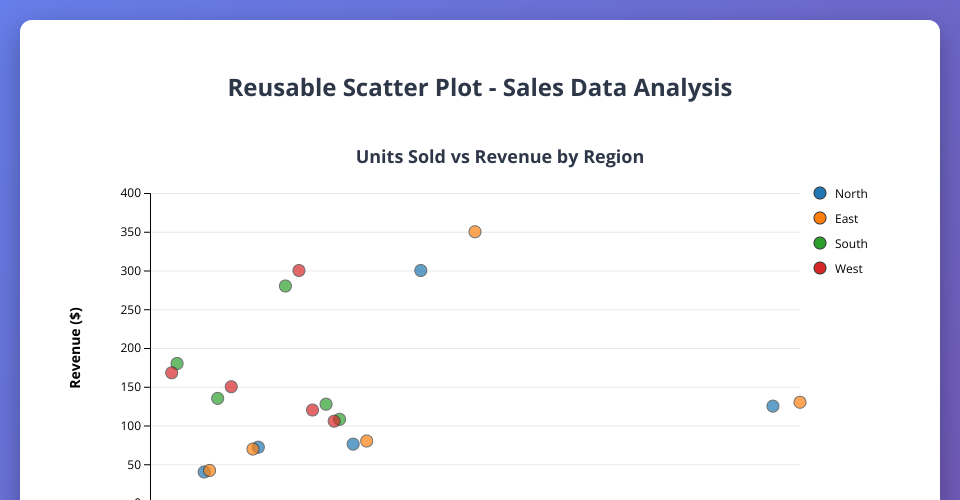Click the blue North legend circle
The image size is (960, 500).
click(820, 193)
